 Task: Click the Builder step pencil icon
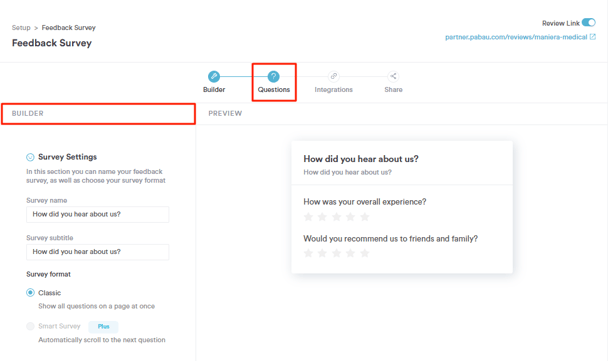[214, 76]
